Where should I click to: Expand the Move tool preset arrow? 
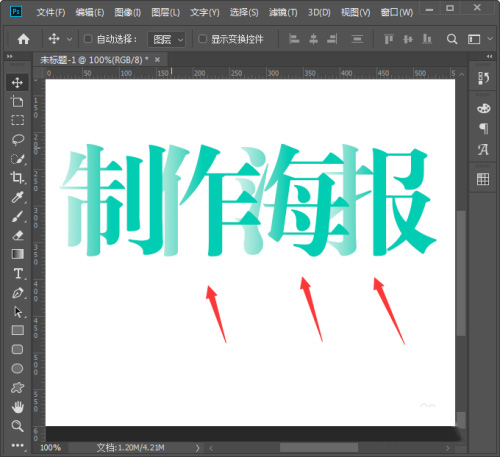pos(69,40)
